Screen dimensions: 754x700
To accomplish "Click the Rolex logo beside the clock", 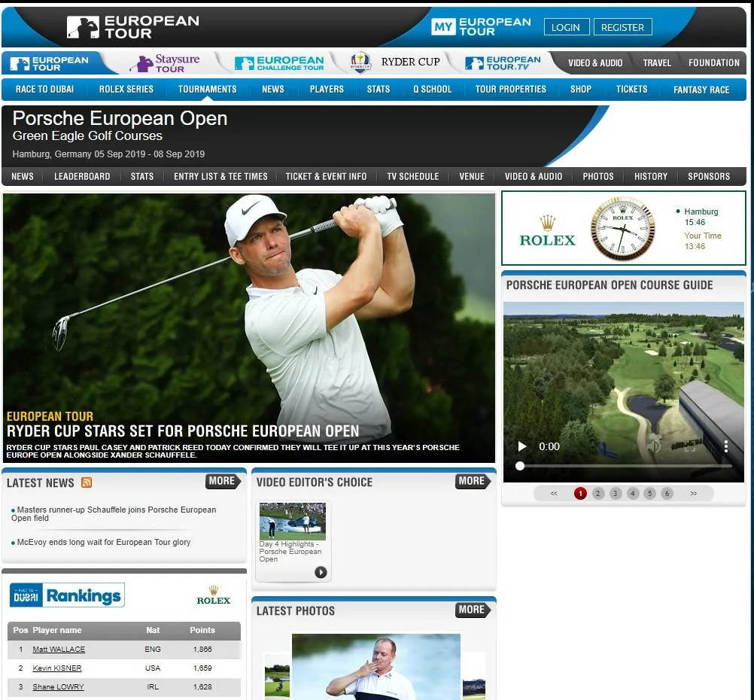I will tap(547, 231).
